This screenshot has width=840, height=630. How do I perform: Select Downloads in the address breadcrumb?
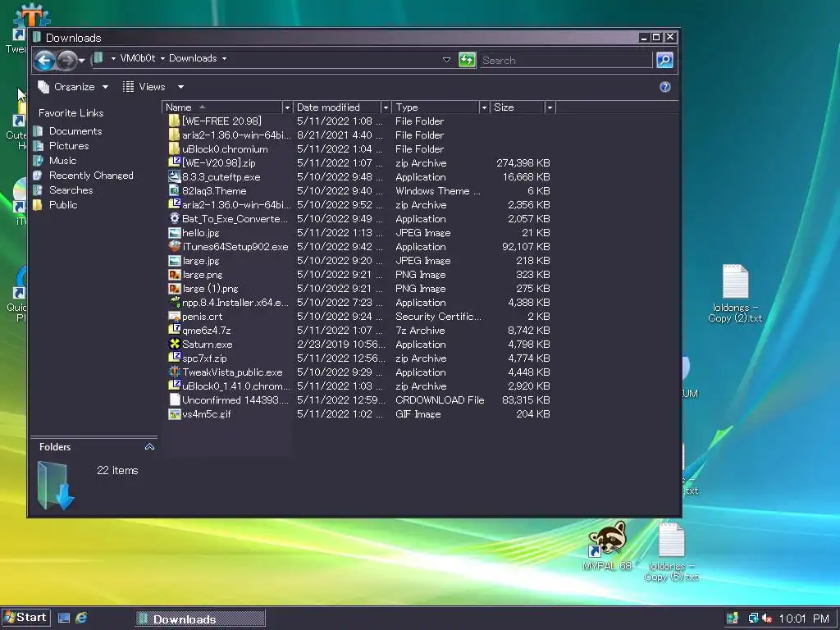193,58
